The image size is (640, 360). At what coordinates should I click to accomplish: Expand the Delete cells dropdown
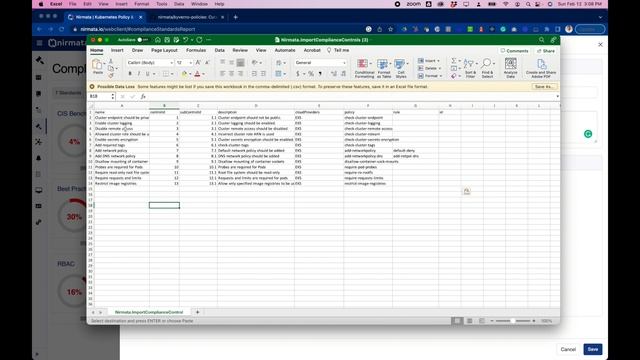pyautogui.click(x=440, y=69)
